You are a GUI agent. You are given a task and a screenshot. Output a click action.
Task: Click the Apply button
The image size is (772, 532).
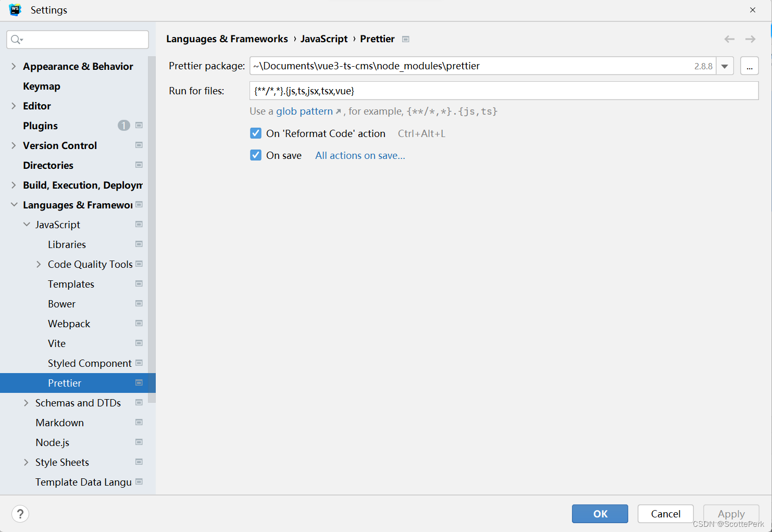(x=731, y=514)
